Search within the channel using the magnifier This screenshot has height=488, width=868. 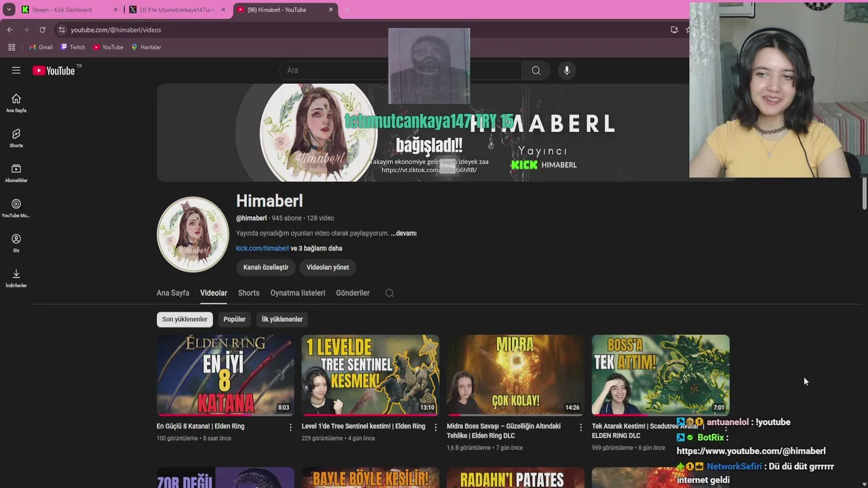pos(389,293)
